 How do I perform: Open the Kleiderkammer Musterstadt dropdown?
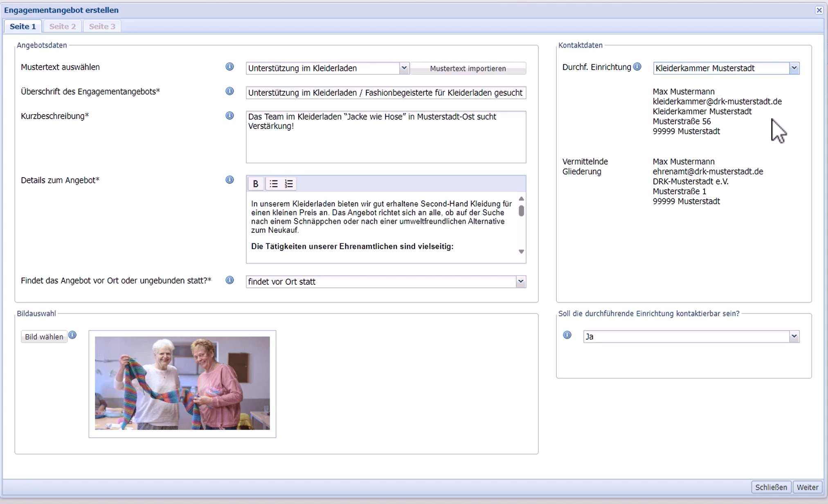point(794,68)
